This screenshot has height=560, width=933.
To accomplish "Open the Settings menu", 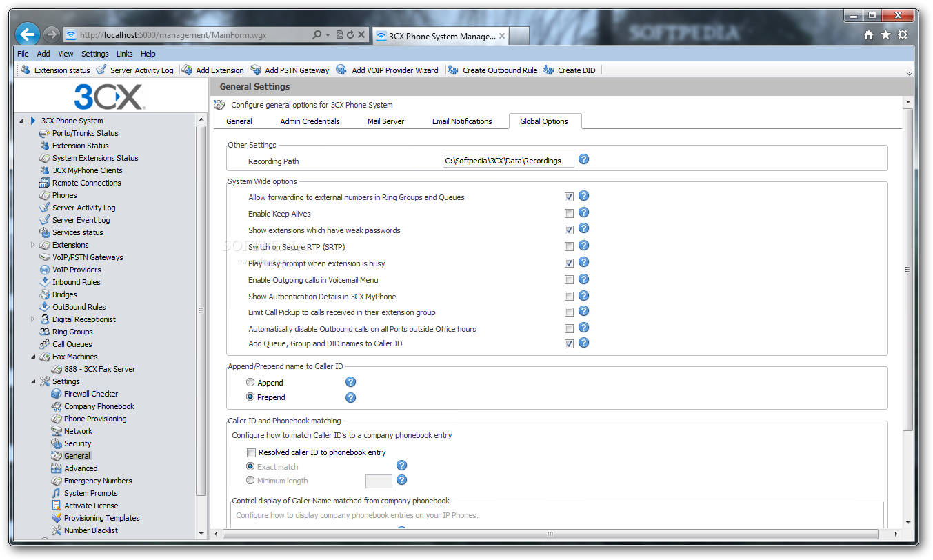I will 94,54.
